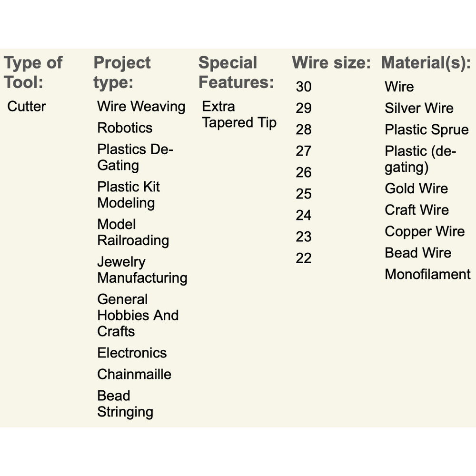Image resolution: width=476 pixels, height=476 pixels.
Task: Select the Plastic Sprue material
Action: tap(426, 129)
